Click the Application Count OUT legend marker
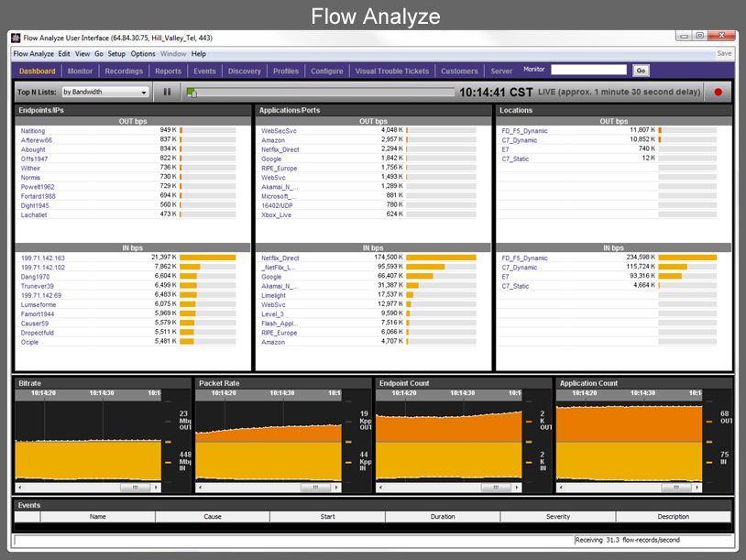 click(x=709, y=422)
